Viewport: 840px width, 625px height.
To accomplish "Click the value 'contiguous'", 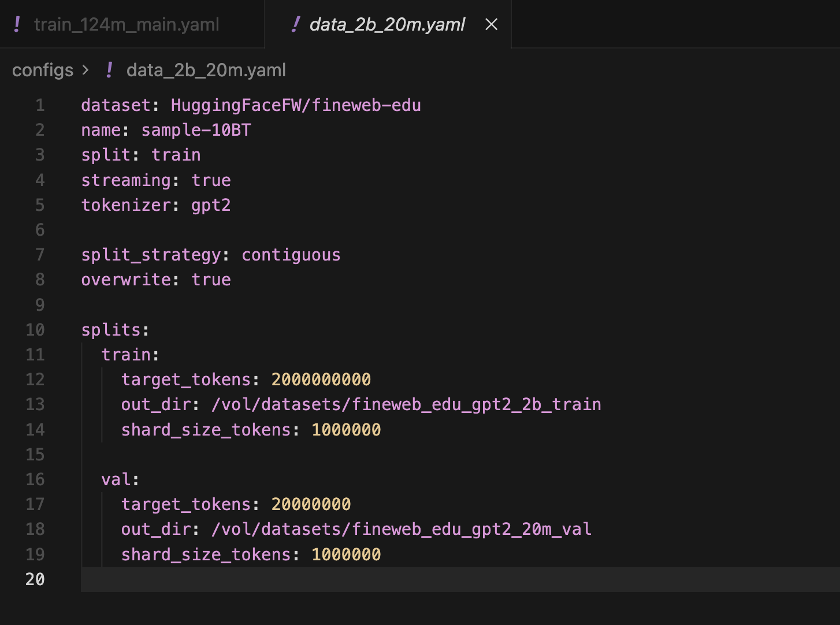I will coord(291,255).
